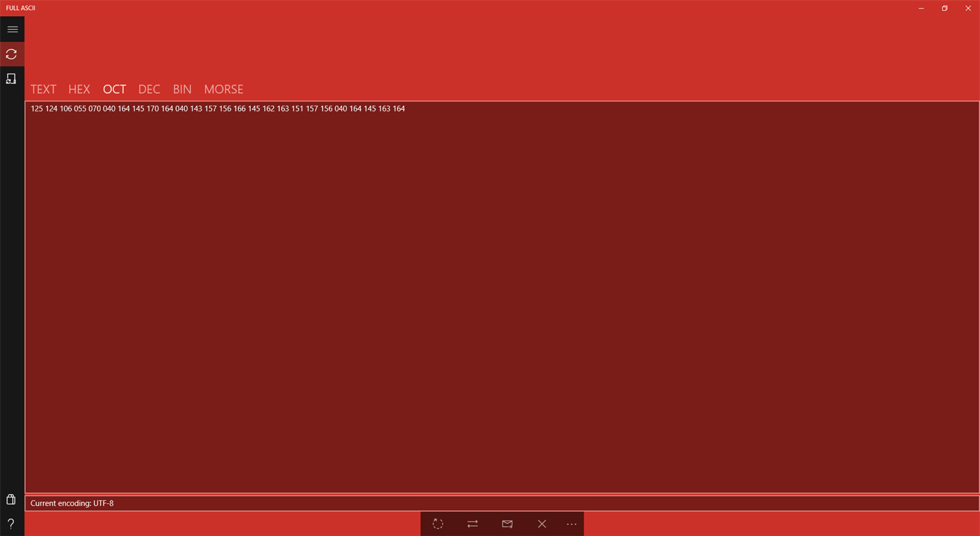Viewport: 980px width, 536px height.
Task: Select the BIN conversion mode
Action: [x=181, y=89]
